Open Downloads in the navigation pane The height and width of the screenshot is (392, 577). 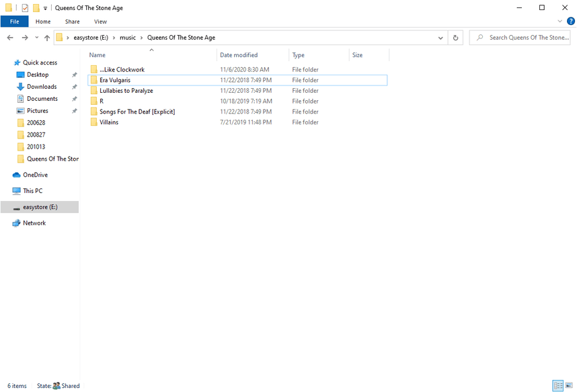(x=42, y=87)
